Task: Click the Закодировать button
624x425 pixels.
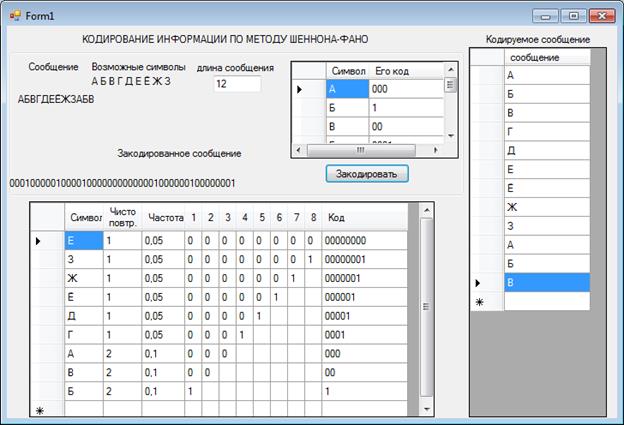Action: pyautogui.click(x=367, y=174)
